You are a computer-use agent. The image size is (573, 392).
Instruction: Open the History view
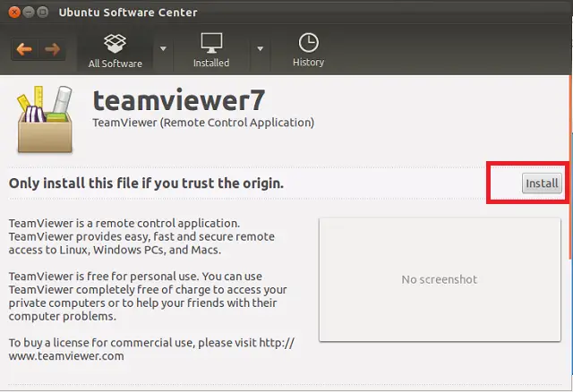point(308,50)
